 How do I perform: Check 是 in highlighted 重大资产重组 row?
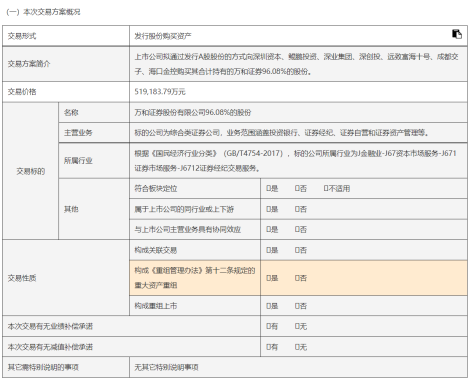pos(268,278)
